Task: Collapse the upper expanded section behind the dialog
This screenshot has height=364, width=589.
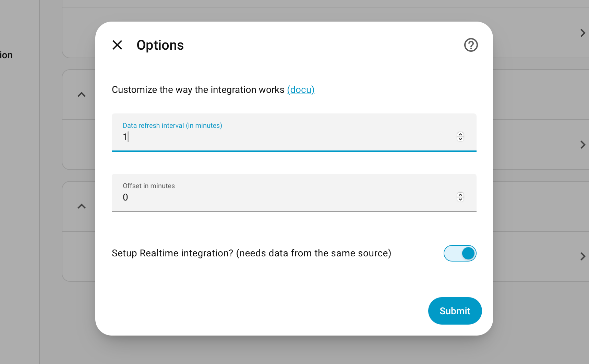Action: [x=82, y=95]
